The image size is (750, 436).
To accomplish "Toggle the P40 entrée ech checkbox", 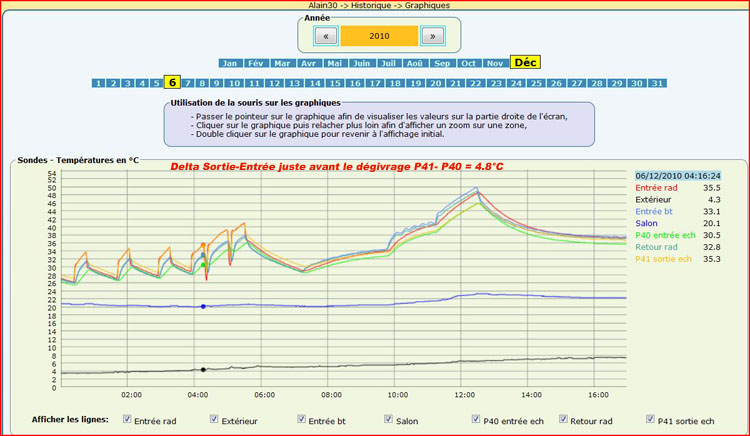I will [x=476, y=420].
